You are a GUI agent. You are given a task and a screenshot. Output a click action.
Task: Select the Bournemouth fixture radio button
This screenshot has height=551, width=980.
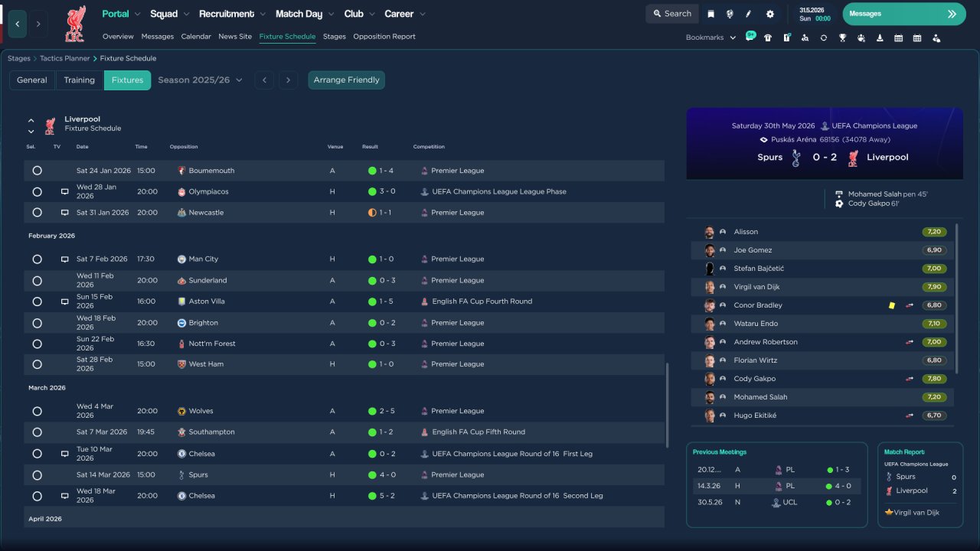(37, 171)
